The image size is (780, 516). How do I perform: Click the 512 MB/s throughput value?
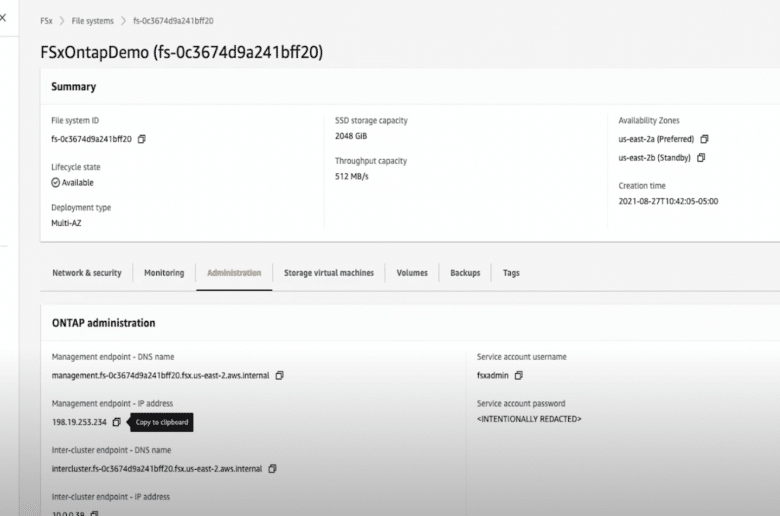point(352,176)
